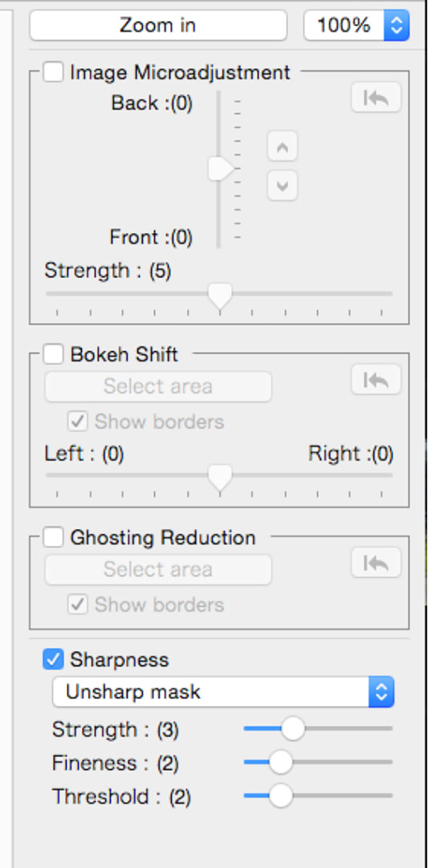Viewport: 428px width, 868px height.
Task: Click the vertical Back/Front slider thumb
Action: [219, 169]
